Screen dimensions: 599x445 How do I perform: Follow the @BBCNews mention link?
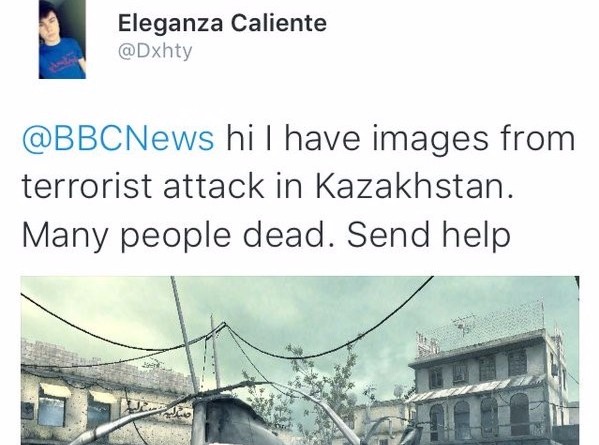tap(118, 138)
